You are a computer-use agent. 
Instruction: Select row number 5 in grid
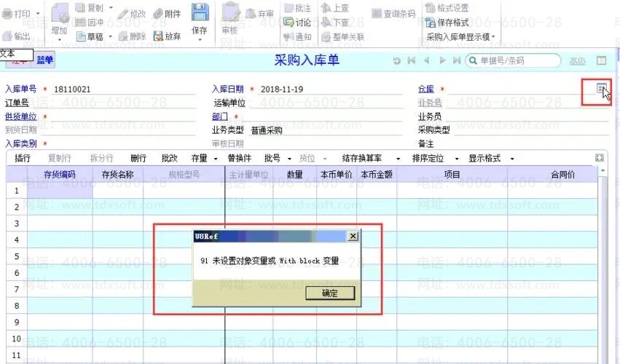[x=17, y=256]
